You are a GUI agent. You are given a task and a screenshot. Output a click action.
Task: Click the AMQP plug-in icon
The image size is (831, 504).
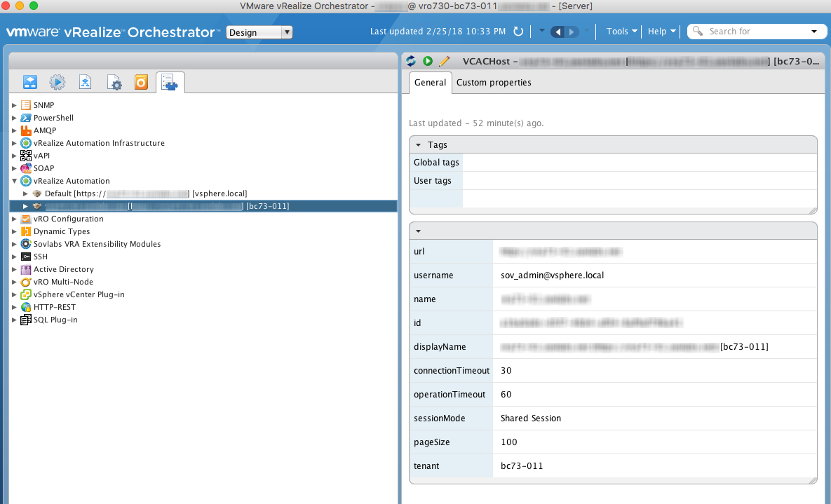pyautogui.click(x=25, y=130)
